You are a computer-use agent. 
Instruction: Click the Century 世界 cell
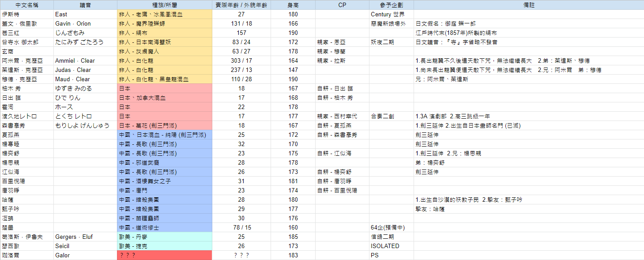(x=392, y=15)
